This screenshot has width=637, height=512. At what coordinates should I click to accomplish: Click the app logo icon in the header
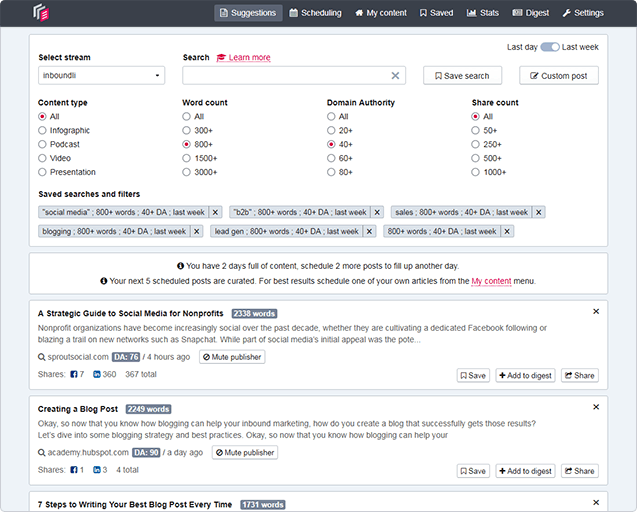click(41, 13)
